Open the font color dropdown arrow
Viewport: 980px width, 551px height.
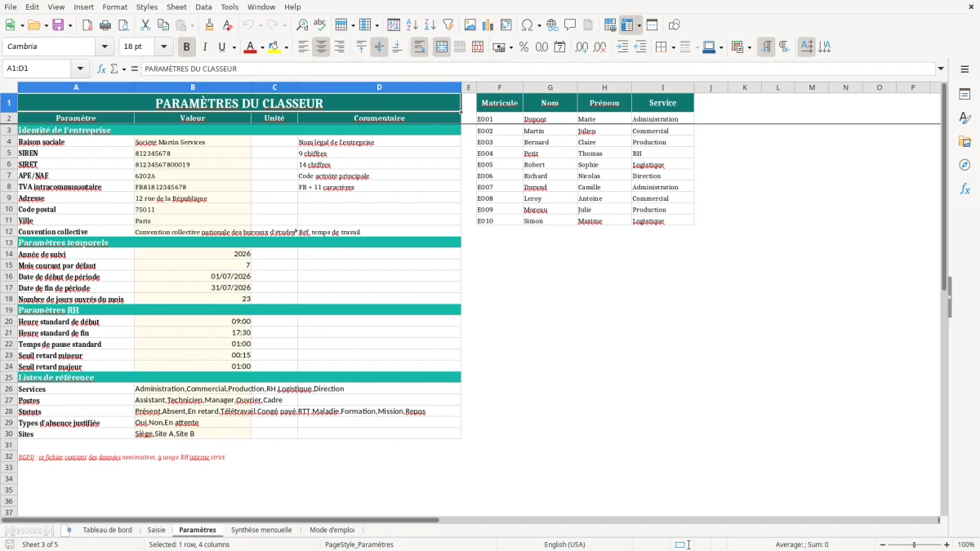coord(261,47)
